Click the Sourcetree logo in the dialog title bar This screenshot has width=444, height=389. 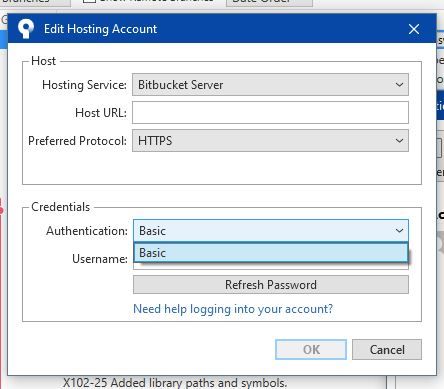pos(26,29)
